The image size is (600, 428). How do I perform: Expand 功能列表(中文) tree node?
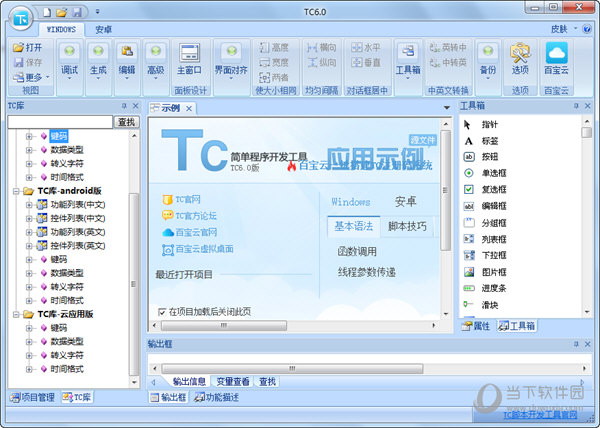29,205
